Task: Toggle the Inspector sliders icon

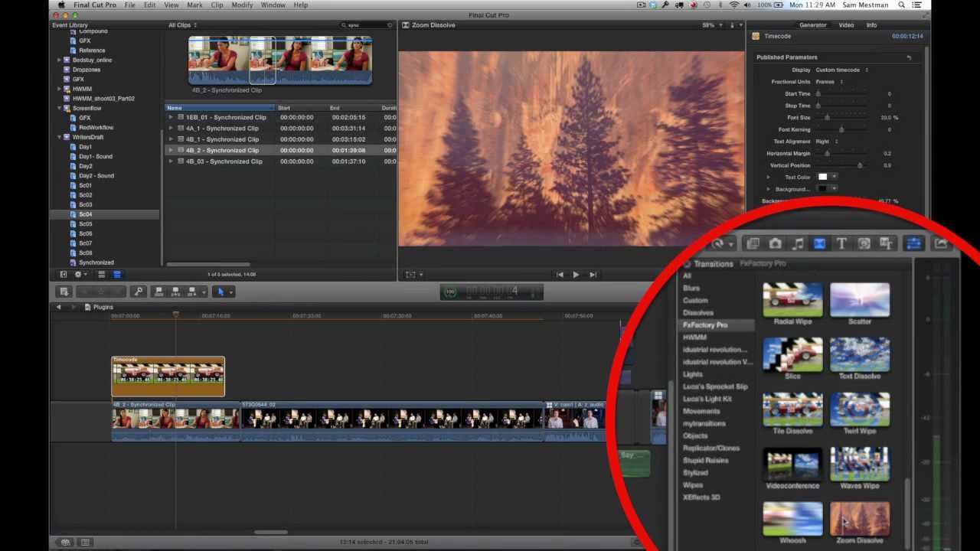Action: click(913, 243)
